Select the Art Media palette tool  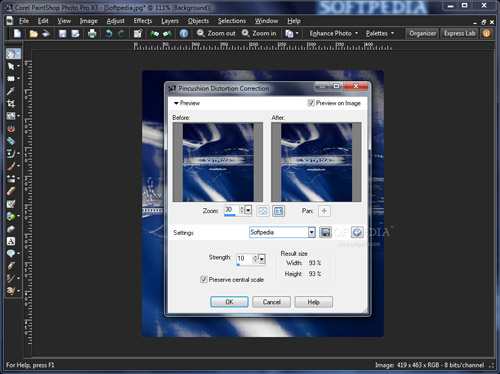pos(11,291)
